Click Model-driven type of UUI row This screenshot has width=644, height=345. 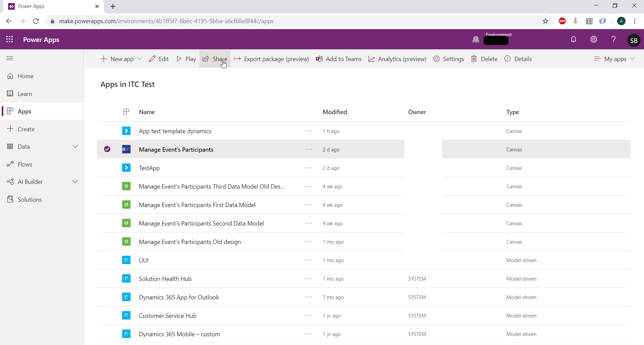point(522,260)
